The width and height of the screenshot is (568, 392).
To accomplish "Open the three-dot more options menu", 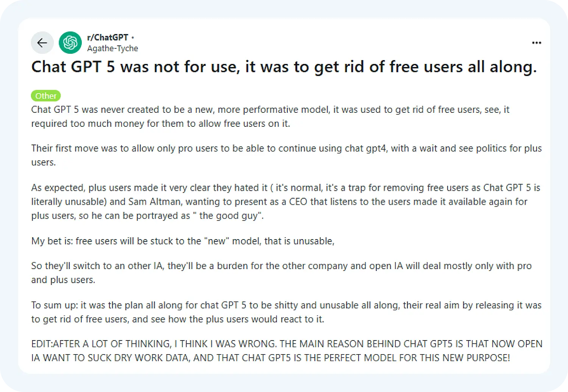I will coord(537,43).
